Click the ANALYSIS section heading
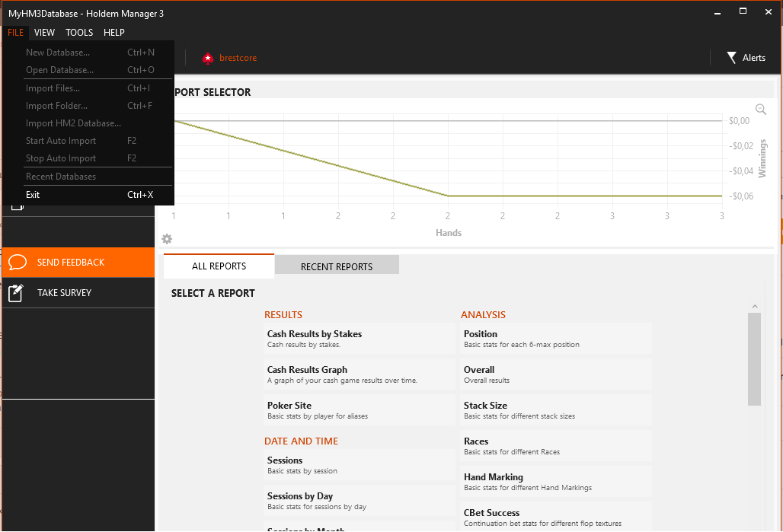This screenshot has width=783, height=532. [x=483, y=315]
